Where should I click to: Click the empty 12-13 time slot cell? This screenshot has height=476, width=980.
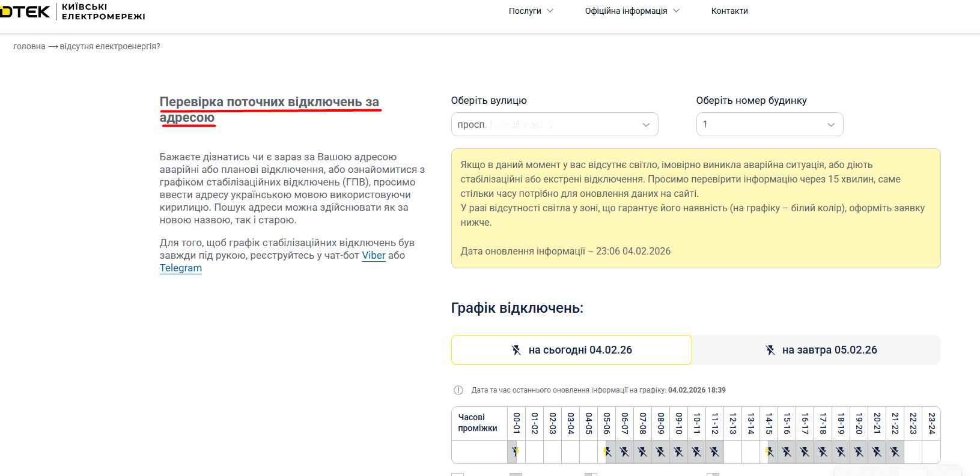[732, 451]
